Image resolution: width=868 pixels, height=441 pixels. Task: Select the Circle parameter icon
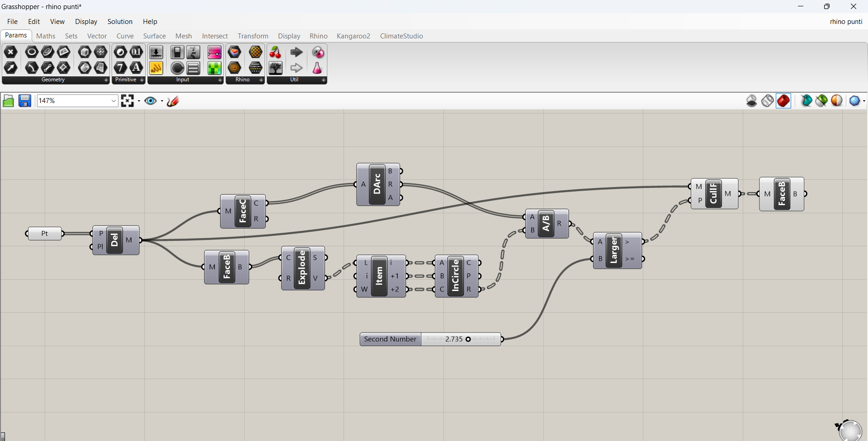31,52
